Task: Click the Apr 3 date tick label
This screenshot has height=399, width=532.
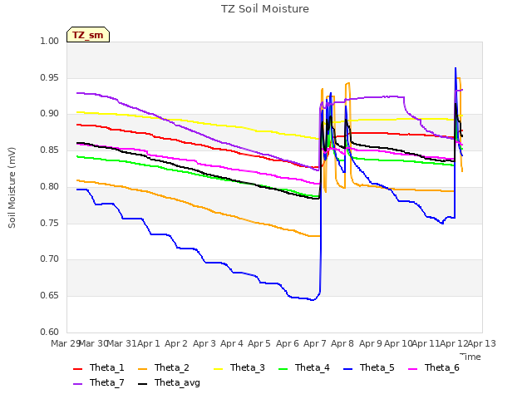Action: 204,343
